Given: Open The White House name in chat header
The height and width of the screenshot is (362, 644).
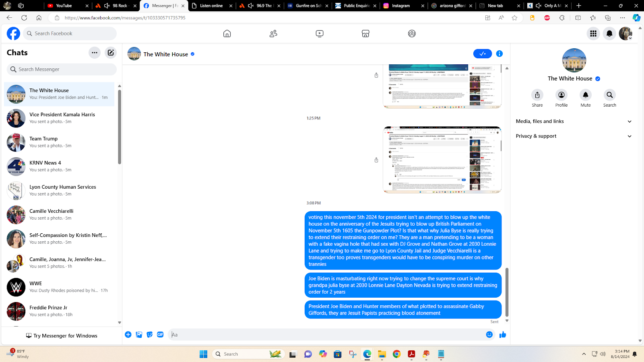Looking at the screenshot, I should tap(166, 54).
